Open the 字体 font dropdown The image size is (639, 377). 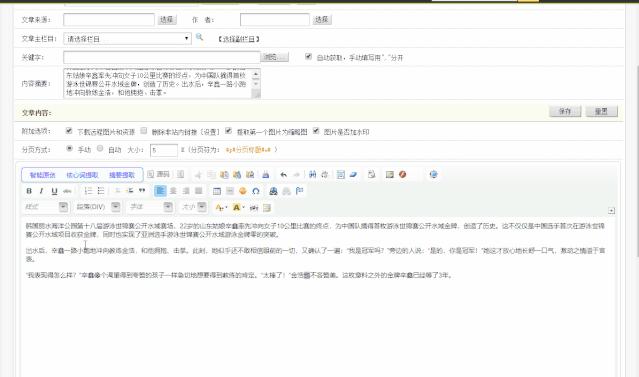point(150,207)
